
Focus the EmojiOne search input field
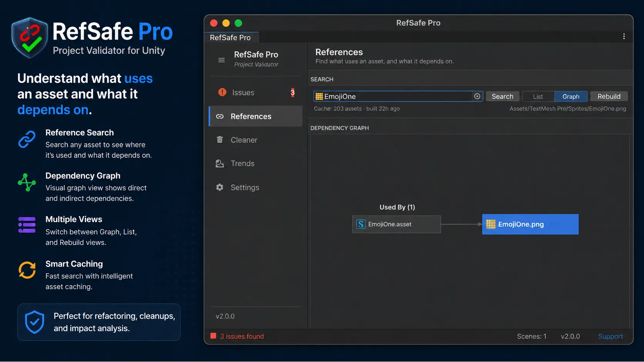tap(398, 96)
